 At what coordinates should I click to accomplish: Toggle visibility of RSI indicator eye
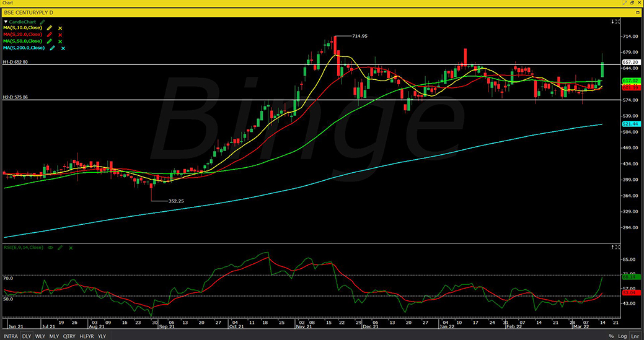coord(51,248)
